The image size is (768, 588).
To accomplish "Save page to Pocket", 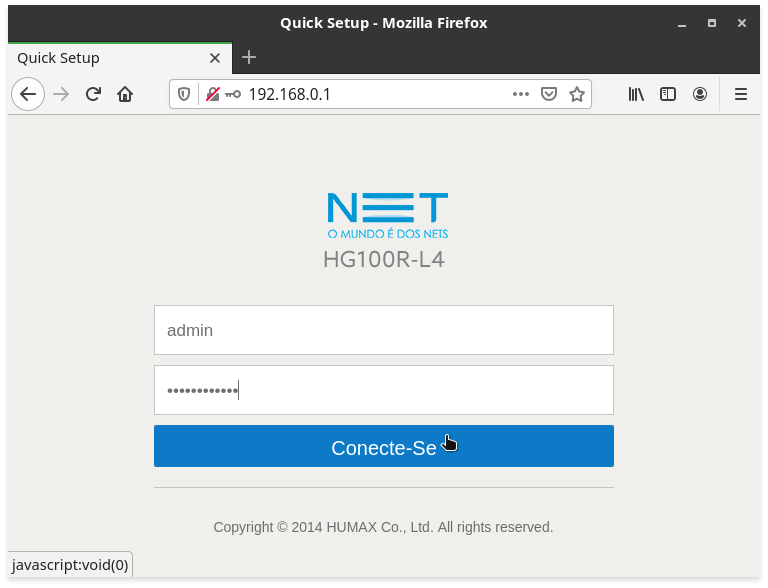I will 549,94.
